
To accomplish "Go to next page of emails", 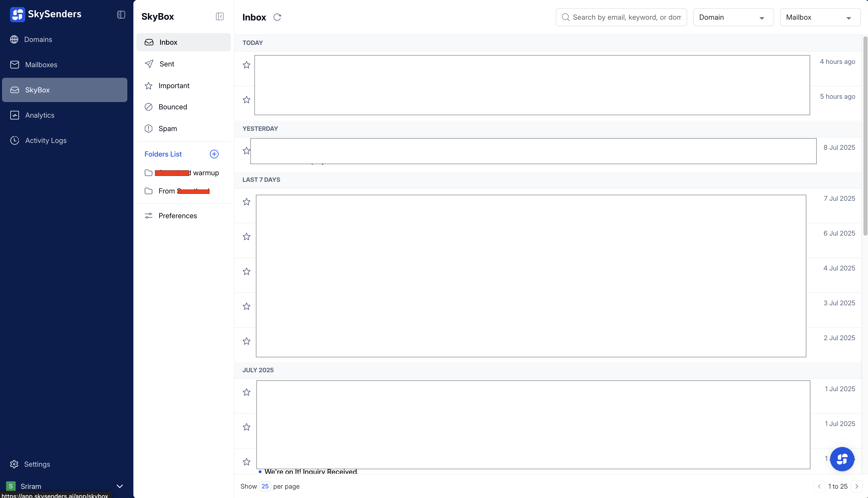I will click(857, 486).
